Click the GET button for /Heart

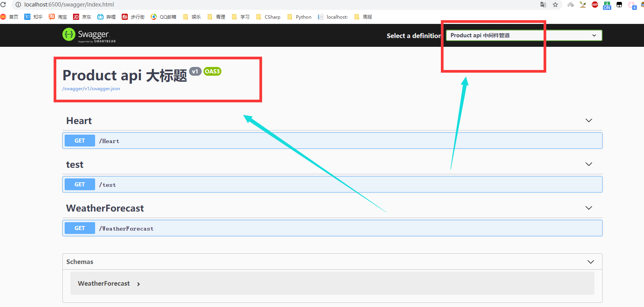point(80,141)
